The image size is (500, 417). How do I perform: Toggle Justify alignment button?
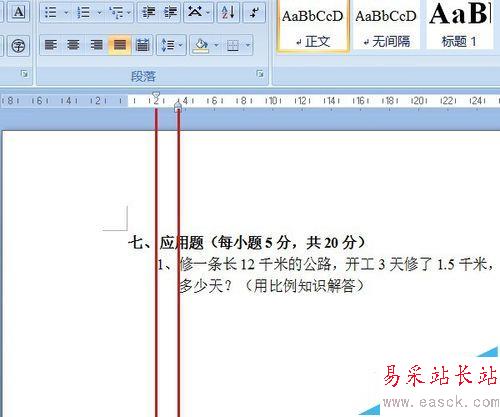tap(120, 45)
